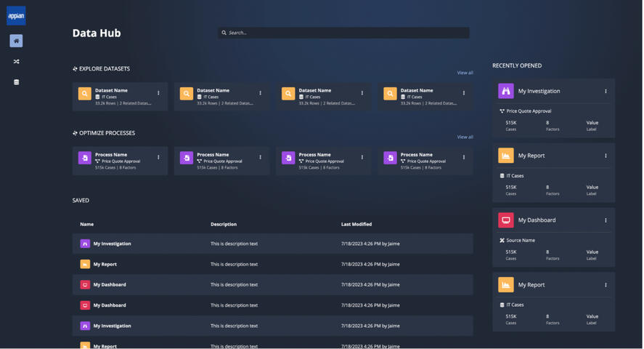The image size is (644, 349).
Task: Click the first Dataset Name magnifier icon
Action: [85, 94]
